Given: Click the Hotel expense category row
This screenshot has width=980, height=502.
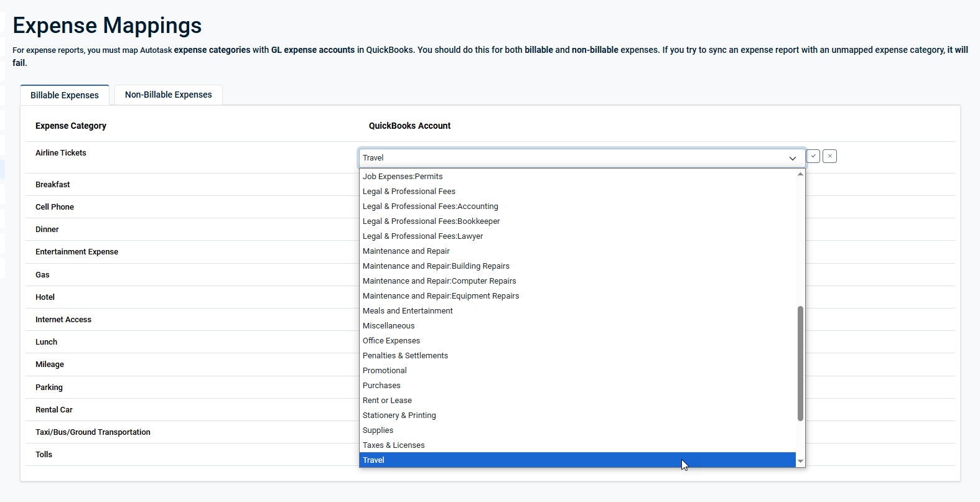Looking at the screenshot, I should [45, 297].
